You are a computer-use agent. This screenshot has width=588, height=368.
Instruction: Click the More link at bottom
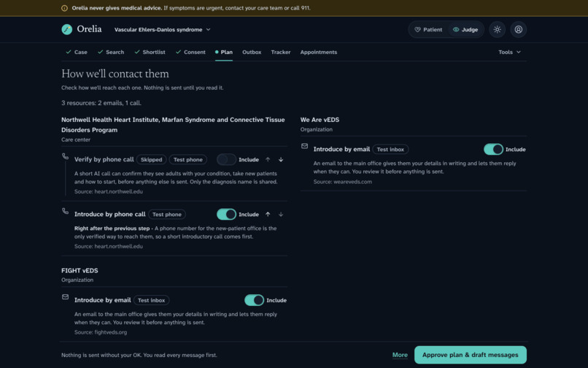click(x=400, y=355)
